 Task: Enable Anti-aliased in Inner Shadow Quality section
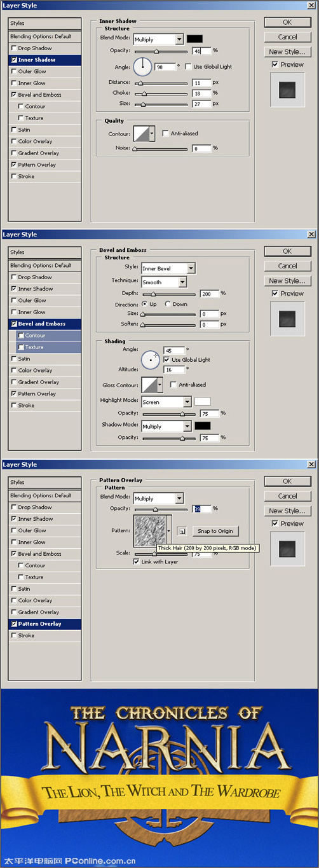[x=166, y=134]
